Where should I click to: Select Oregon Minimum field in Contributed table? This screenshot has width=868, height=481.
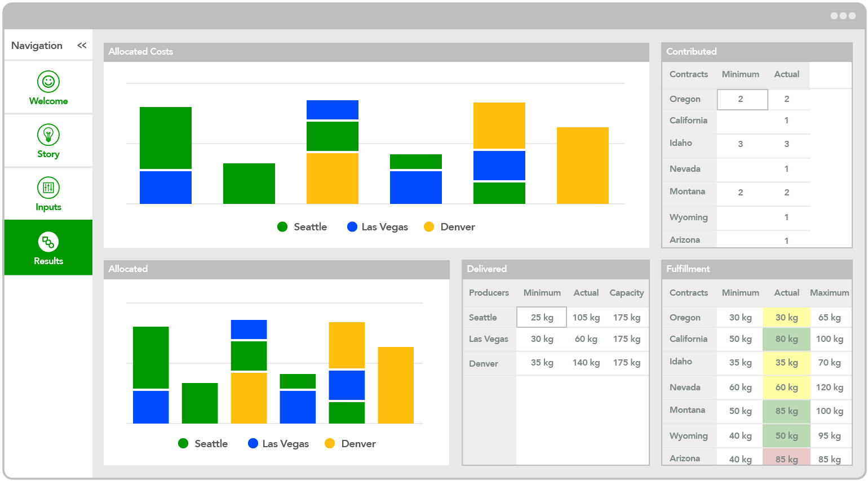pyautogui.click(x=742, y=100)
